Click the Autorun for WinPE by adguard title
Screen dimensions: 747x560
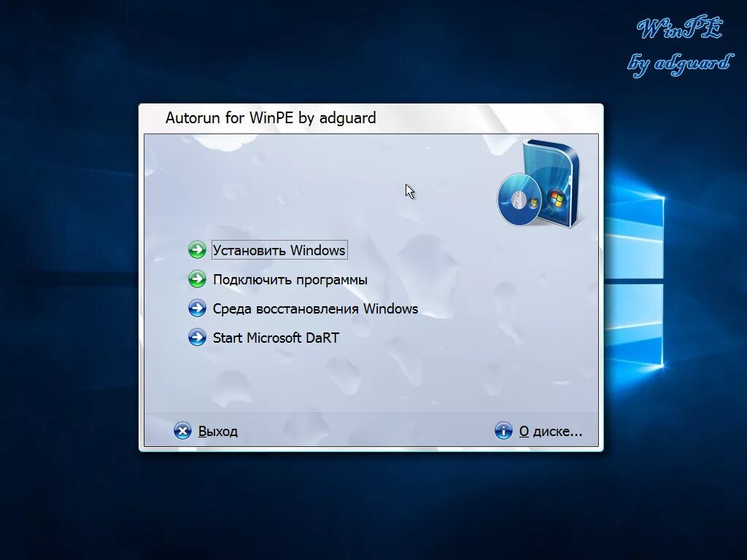tap(271, 117)
